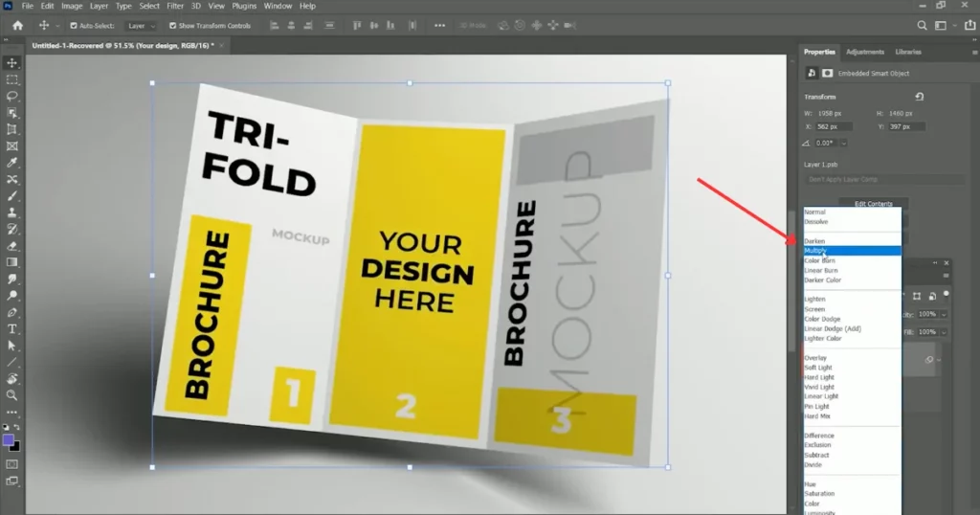
Task: Open the Properties panel options menu
Action: pos(974,53)
